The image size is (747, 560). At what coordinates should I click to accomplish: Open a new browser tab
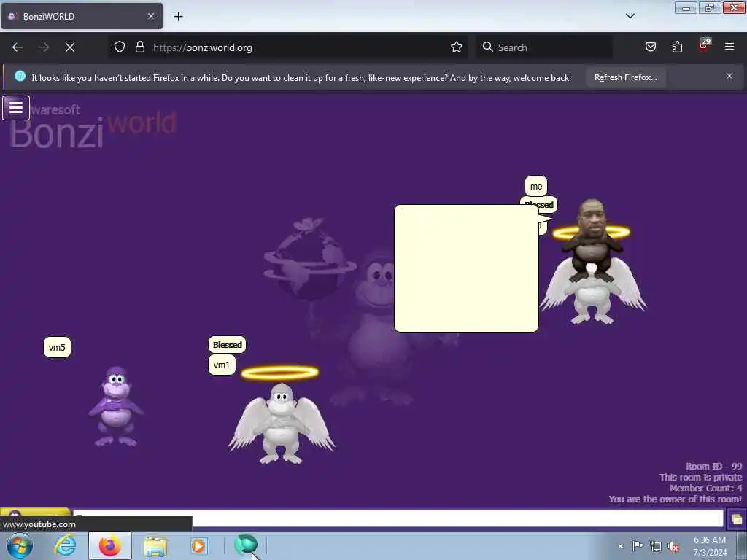click(x=178, y=17)
